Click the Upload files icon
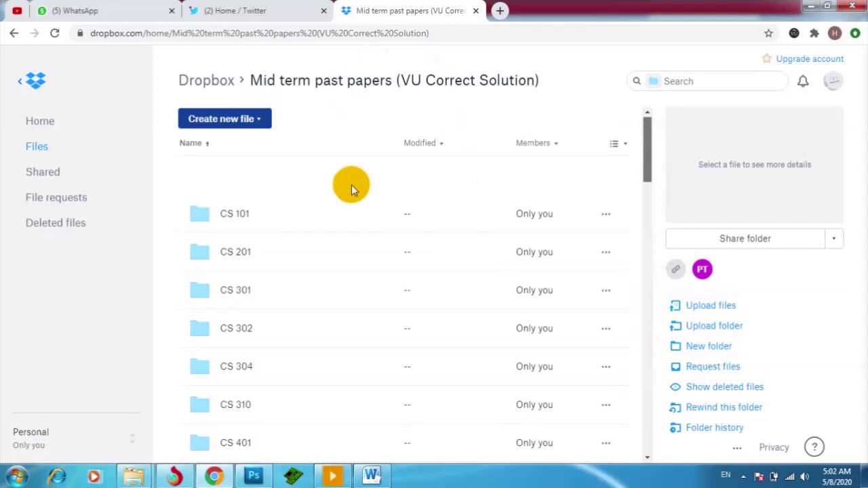The height and width of the screenshot is (488, 868). pos(675,306)
